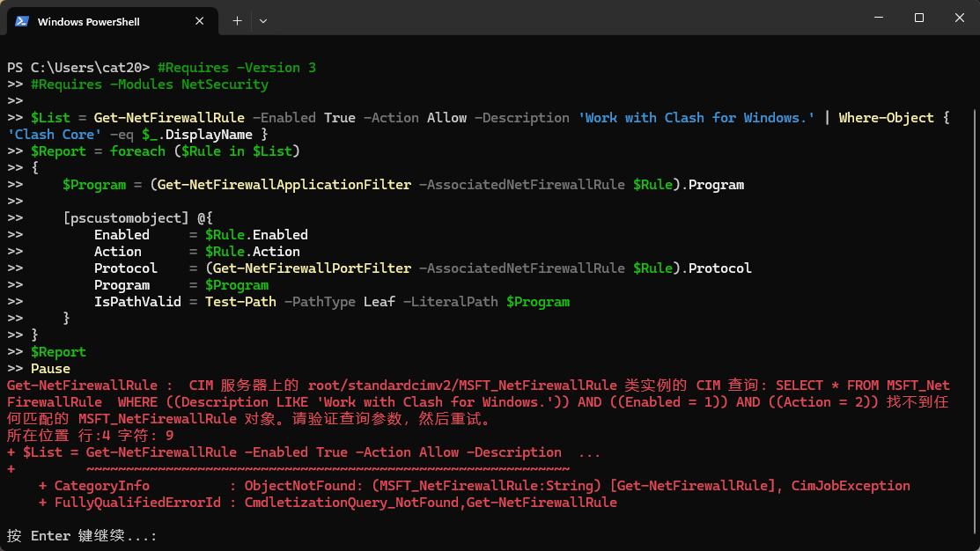Expand the new tab profile dropdown
The image size is (980, 551).
coord(263,20)
